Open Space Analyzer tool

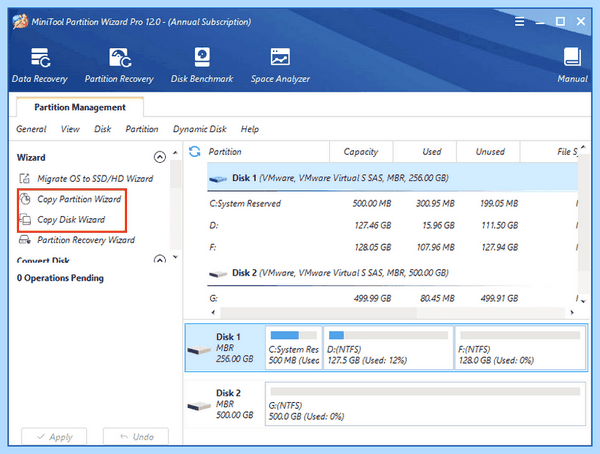coord(280,65)
